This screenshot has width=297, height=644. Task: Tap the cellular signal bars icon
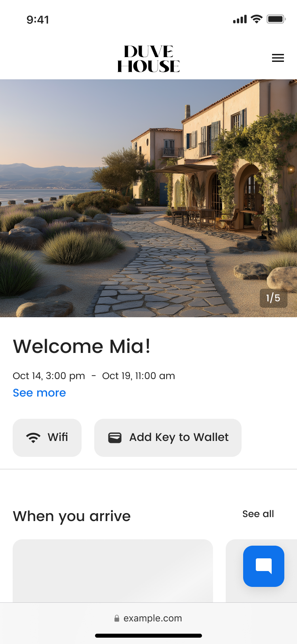[240, 19]
